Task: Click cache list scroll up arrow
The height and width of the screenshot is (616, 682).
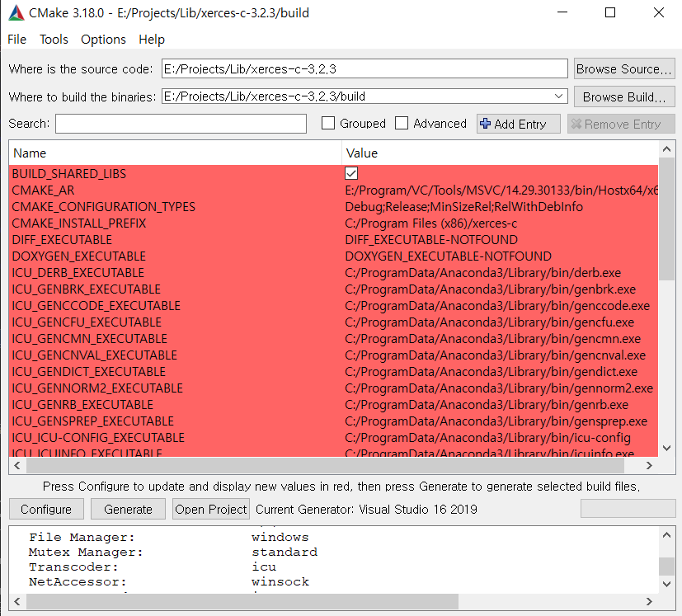Action: (666, 149)
